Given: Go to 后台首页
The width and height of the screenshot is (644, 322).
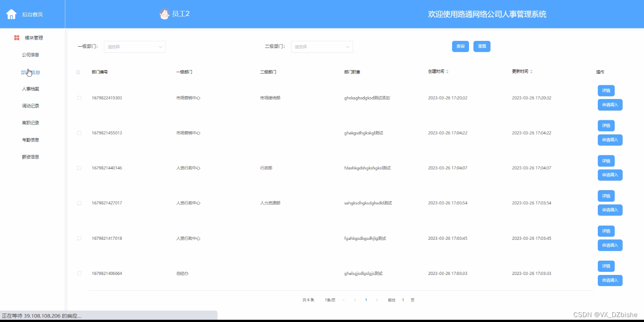Looking at the screenshot, I should click(32, 15).
